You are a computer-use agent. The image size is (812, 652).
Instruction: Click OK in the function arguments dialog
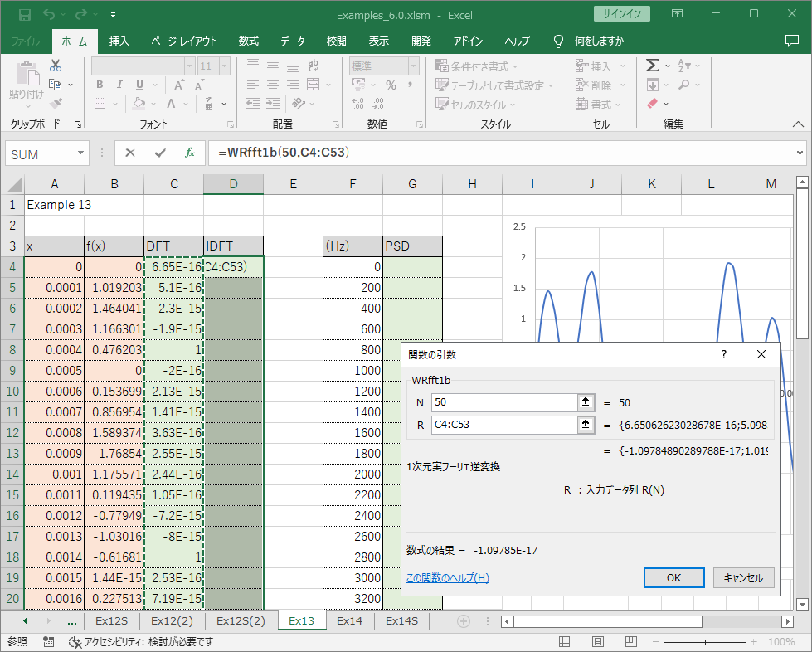[x=673, y=577]
